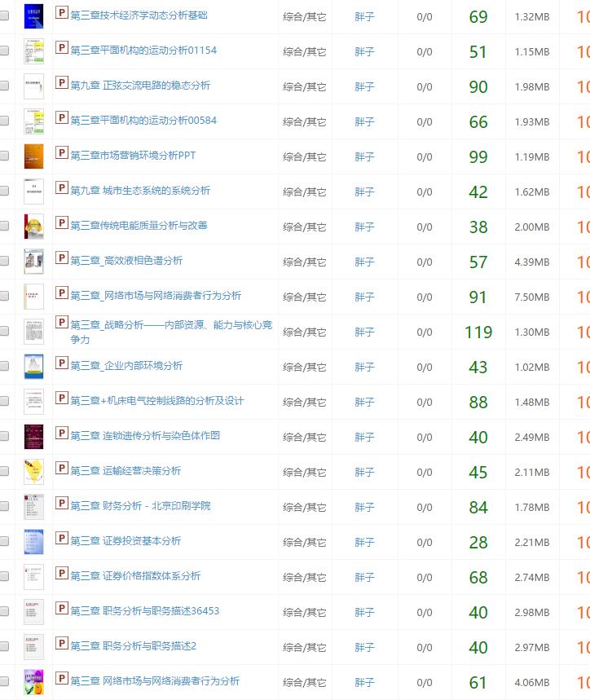
Task: Click thumbnail of 第三章_网络市场与网络消费者行为分析
Action: click(33, 297)
